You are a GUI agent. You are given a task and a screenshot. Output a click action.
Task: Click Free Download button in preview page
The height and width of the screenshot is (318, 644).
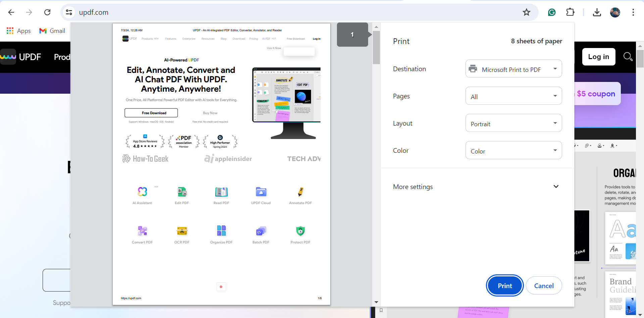(151, 113)
